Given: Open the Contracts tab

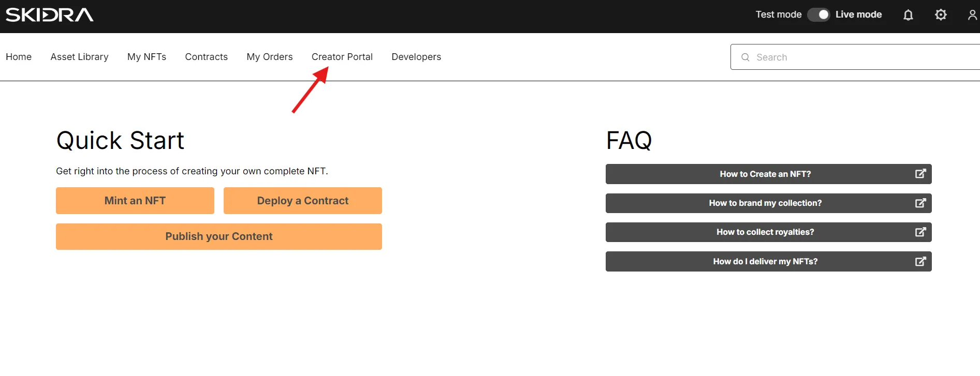Looking at the screenshot, I should pyautogui.click(x=206, y=57).
